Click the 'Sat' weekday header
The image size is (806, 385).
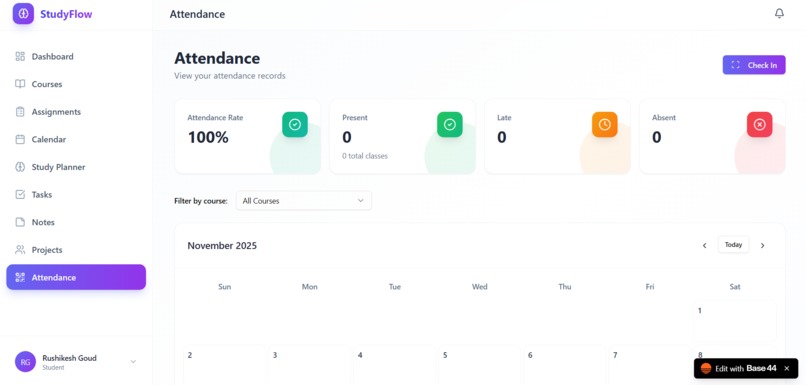tap(735, 287)
